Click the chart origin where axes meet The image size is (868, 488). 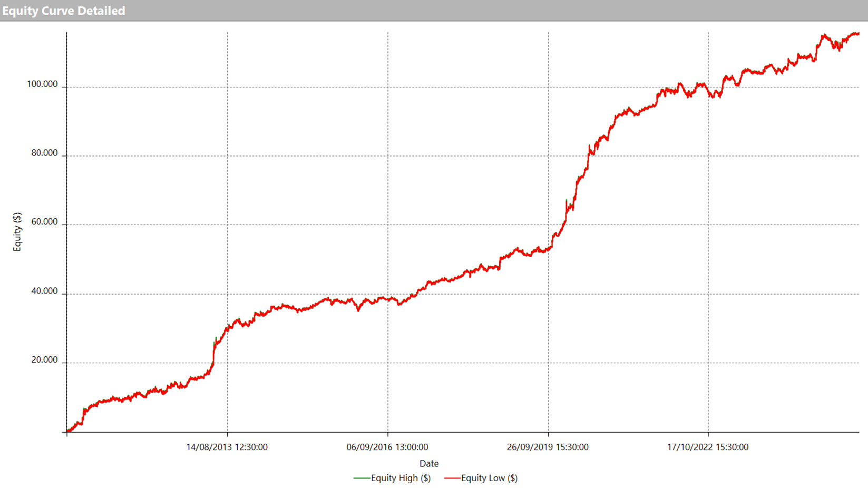pyautogui.click(x=66, y=432)
